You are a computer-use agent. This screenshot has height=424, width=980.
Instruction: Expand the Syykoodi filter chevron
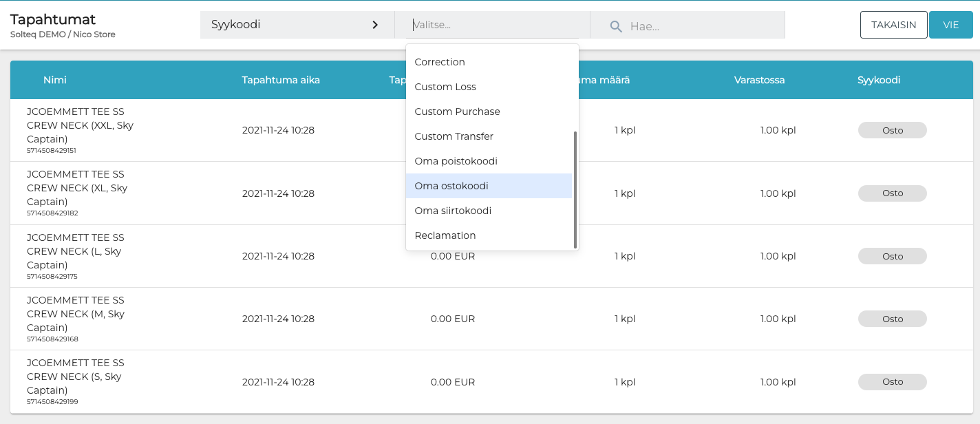pyautogui.click(x=375, y=25)
